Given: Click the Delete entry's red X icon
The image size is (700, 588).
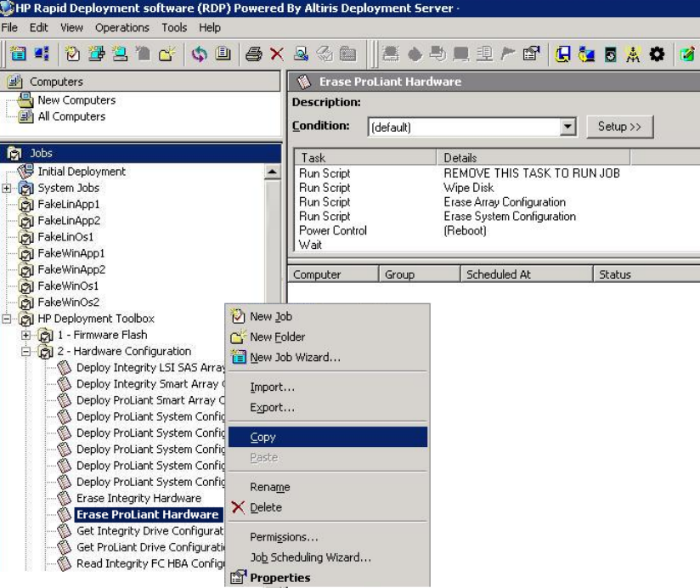Looking at the screenshot, I should pyautogui.click(x=237, y=508).
